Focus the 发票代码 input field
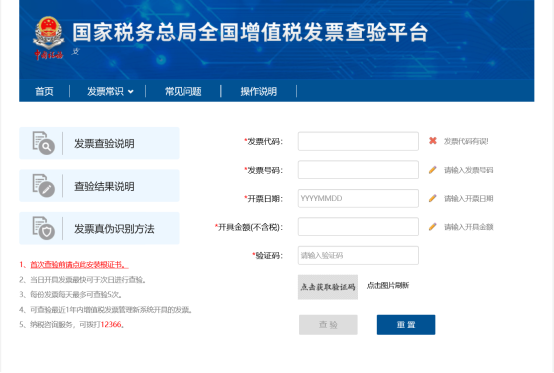554x373 pixels. 358,141
